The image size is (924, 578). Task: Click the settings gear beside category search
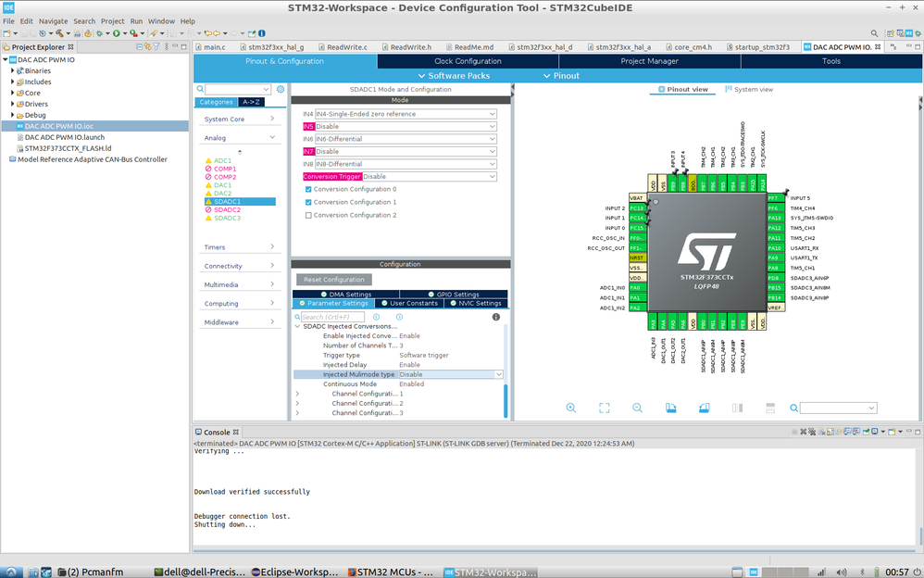(x=281, y=89)
